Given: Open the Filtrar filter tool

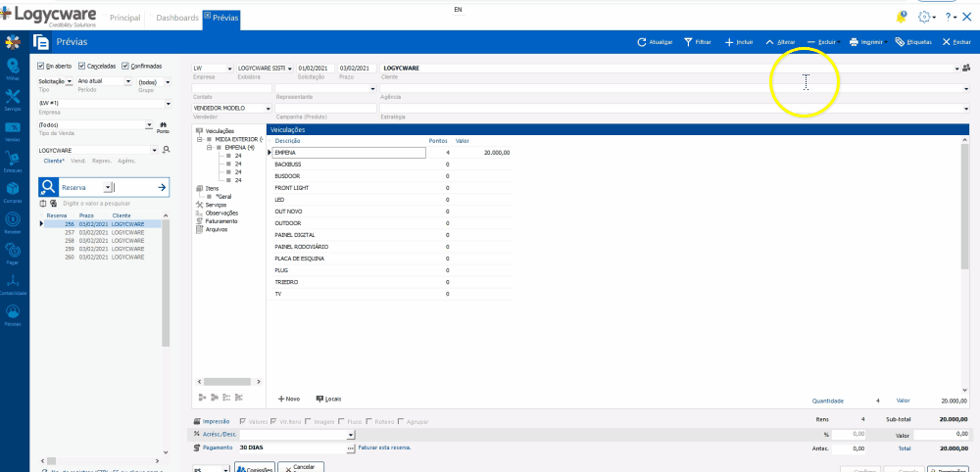Looking at the screenshot, I should tap(689, 42).
